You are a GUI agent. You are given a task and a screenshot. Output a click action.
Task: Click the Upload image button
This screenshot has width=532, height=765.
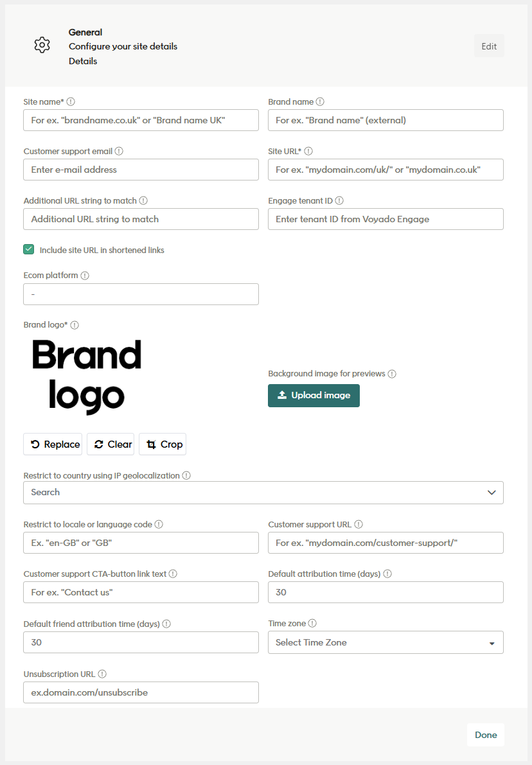[x=314, y=396]
